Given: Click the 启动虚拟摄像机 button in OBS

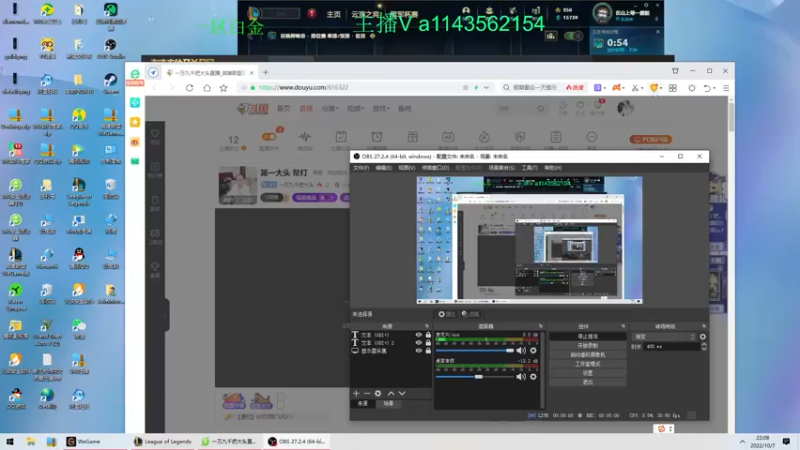Looking at the screenshot, I should pyautogui.click(x=588, y=355).
